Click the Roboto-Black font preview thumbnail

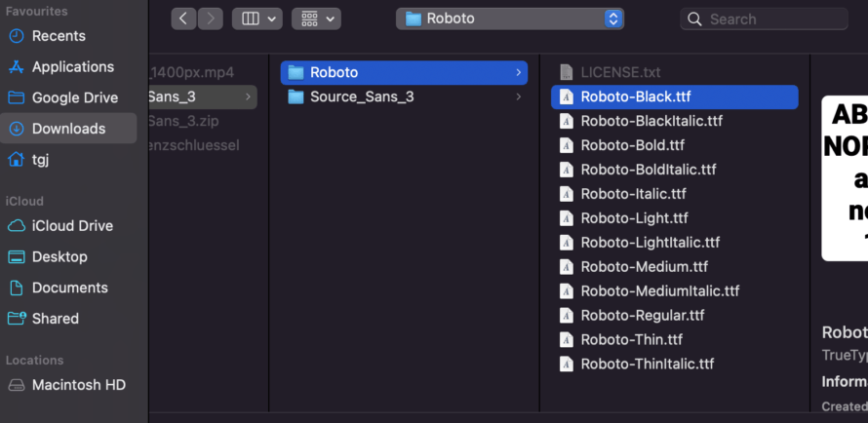[845, 178]
